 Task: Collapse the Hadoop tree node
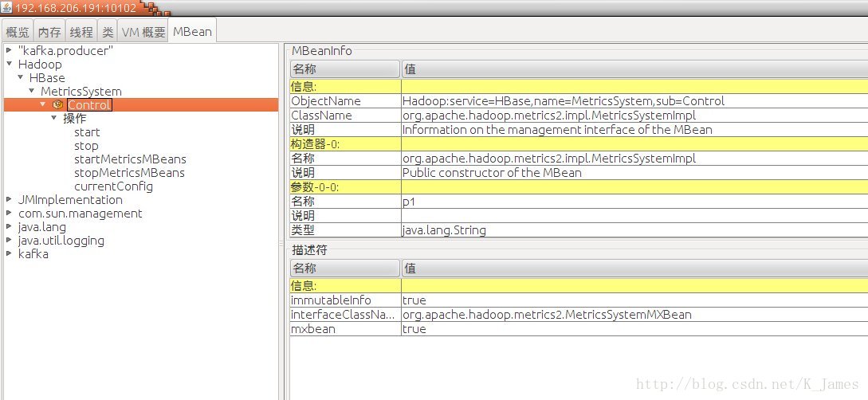9,65
